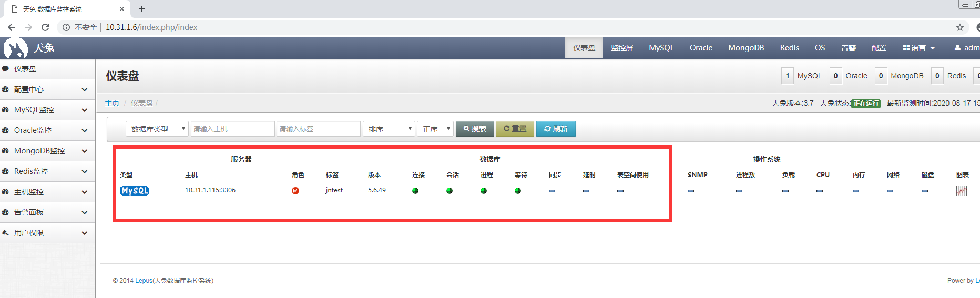Screen dimensions: 980x298
Task: Click the browser address bar URL
Action: pos(151,27)
